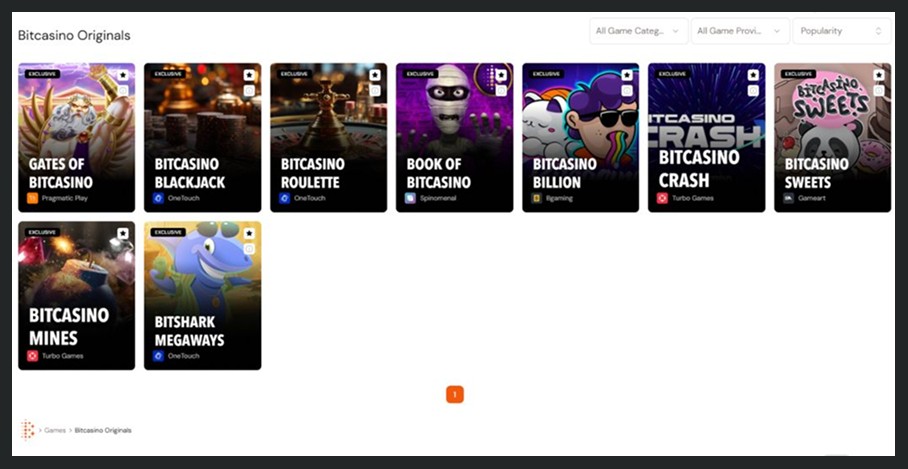908x469 pixels.
Task: Open info icon on Bitcasino Billion
Action: click(x=627, y=91)
